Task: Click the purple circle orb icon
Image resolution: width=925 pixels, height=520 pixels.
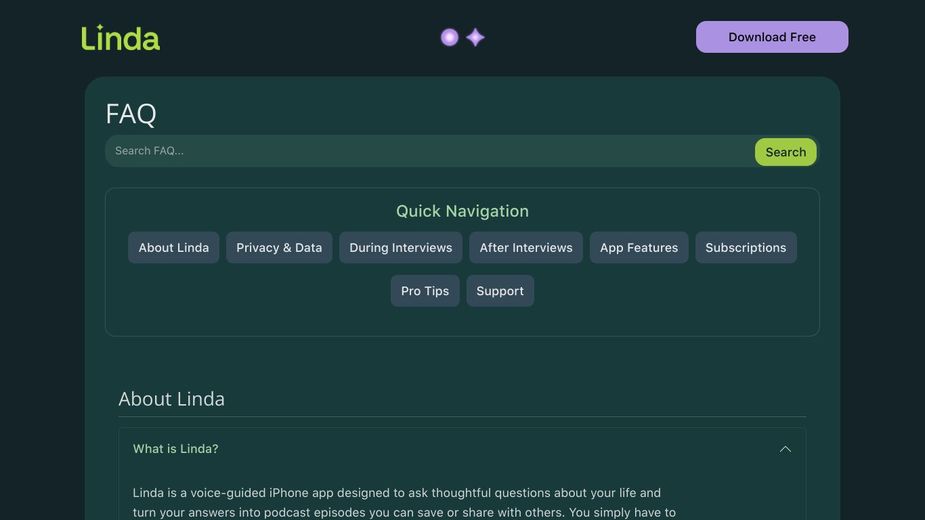Action: (x=450, y=37)
